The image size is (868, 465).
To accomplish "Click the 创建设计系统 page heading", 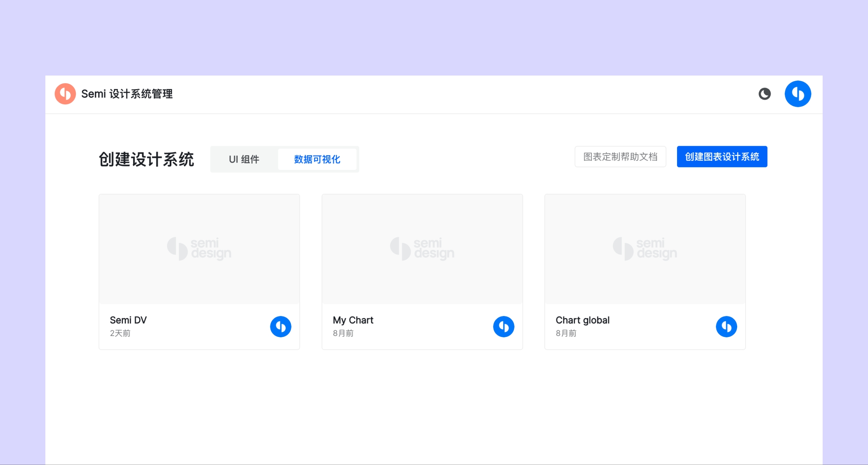I will tap(146, 159).
